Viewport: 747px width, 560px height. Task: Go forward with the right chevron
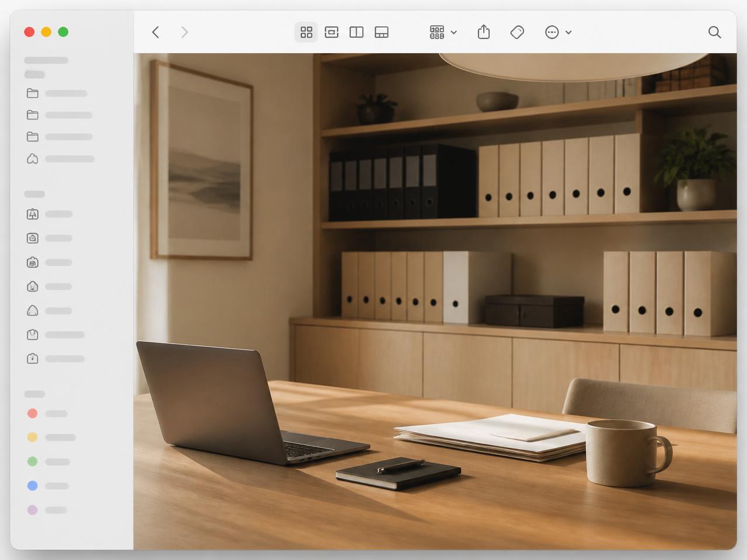[x=184, y=32]
